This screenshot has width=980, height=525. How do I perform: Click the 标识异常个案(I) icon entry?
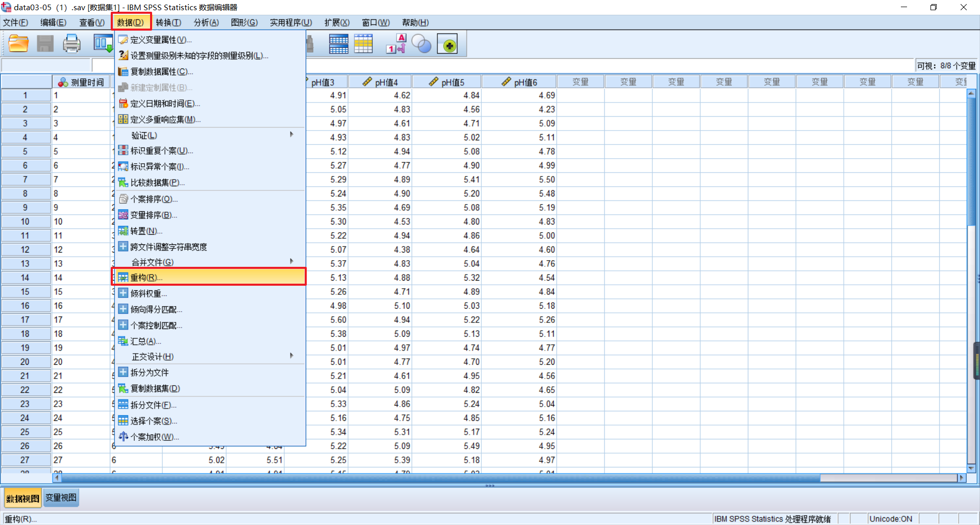[x=210, y=166]
